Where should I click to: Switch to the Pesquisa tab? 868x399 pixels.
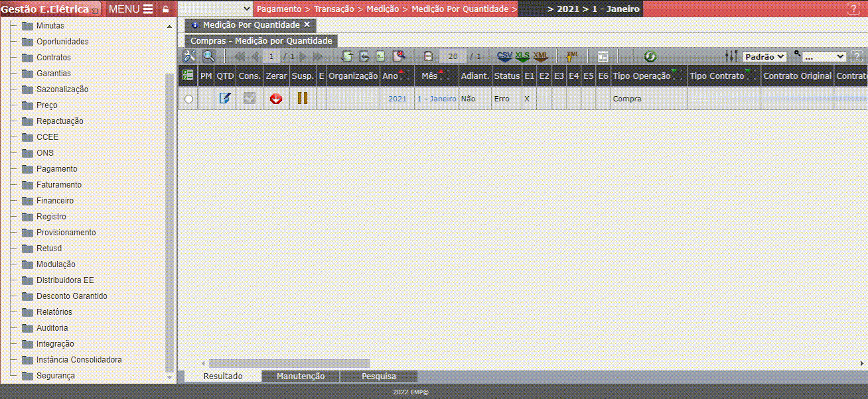click(x=378, y=376)
